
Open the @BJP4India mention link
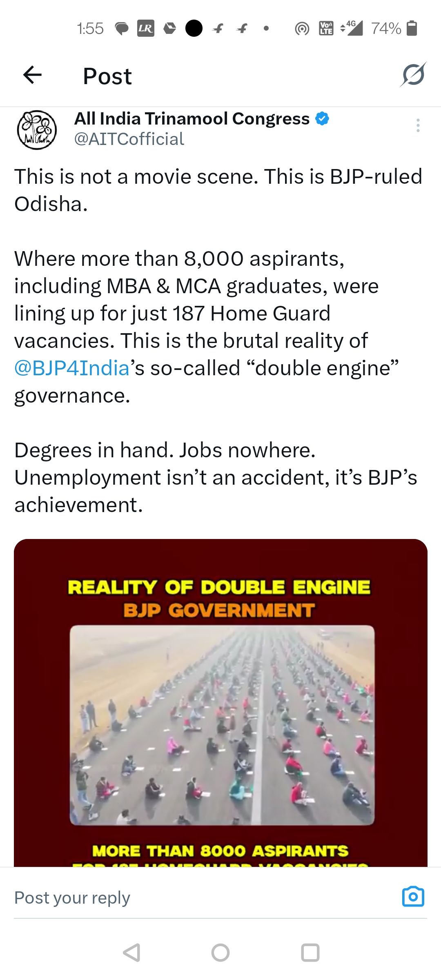72,368
